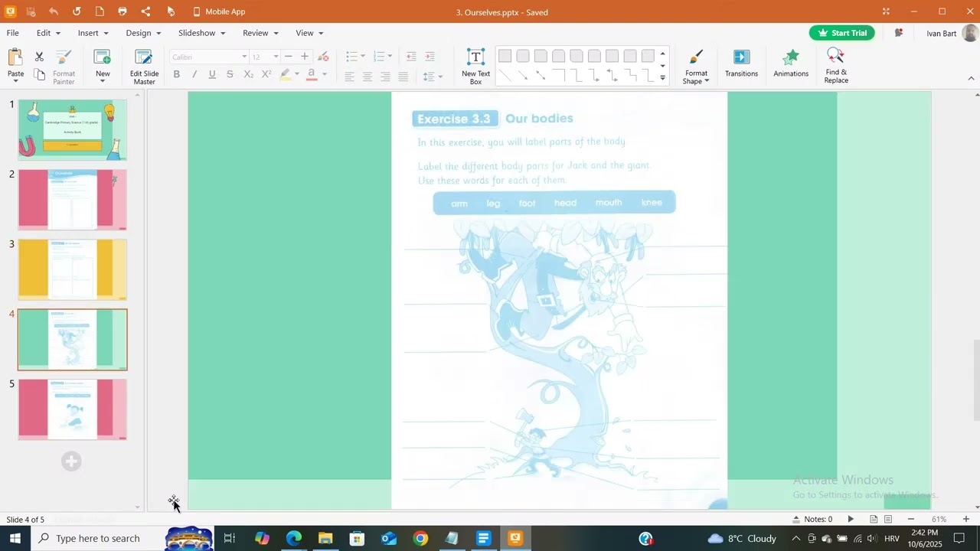Click the Print icon in the title bar
This screenshot has height=551, width=980.
[x=122, y=11]
